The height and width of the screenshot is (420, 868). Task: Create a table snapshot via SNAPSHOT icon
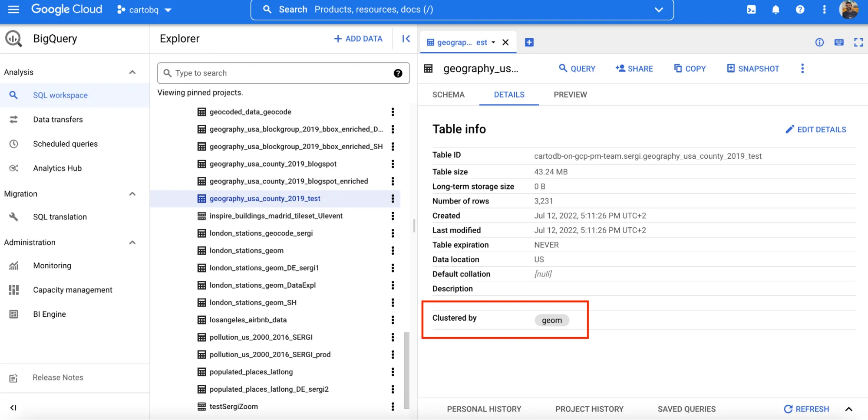click(752, 68)
